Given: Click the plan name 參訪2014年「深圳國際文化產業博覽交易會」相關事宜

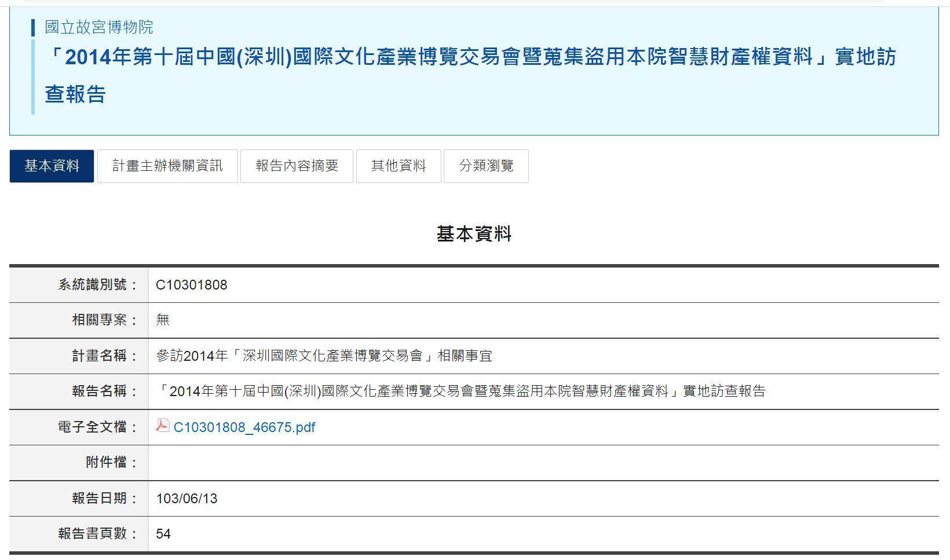Looking at the screenshot, I should coord(324,356).
